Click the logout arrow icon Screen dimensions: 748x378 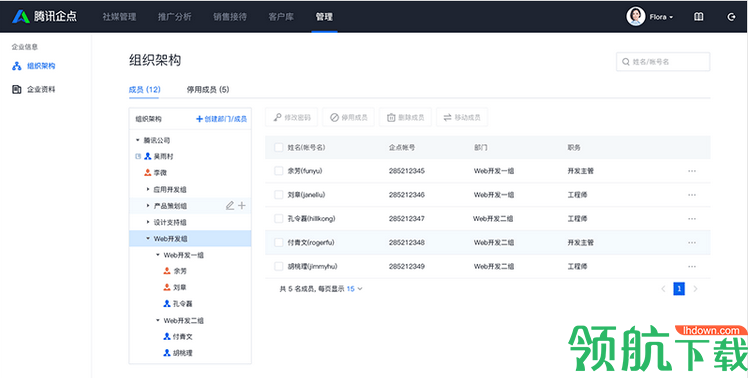[x=731, y=17]
